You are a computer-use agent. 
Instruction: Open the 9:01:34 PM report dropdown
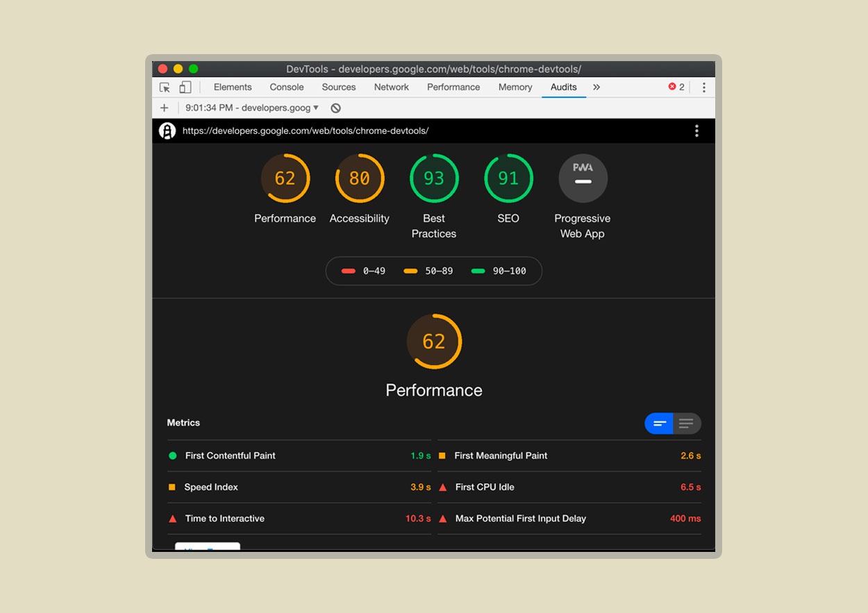click(x=252, y=108)
